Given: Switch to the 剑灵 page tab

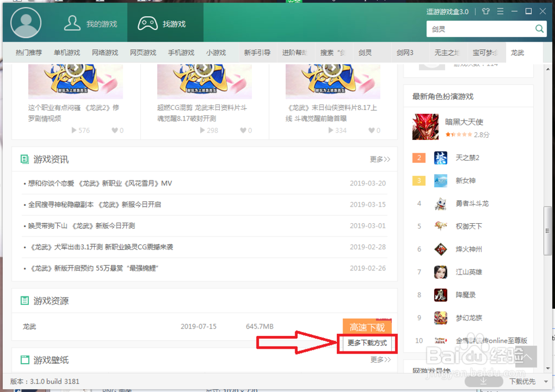Looking at the screenshot, I should (x=372, y=52).
